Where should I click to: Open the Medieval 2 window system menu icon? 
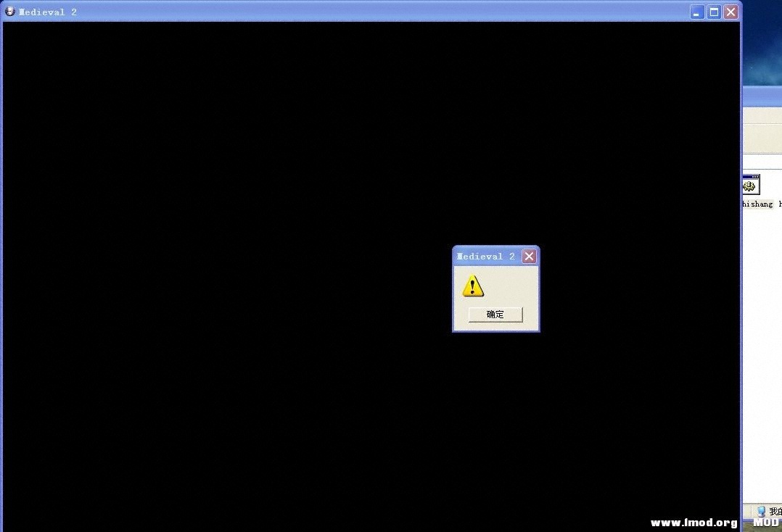point(10,12)
